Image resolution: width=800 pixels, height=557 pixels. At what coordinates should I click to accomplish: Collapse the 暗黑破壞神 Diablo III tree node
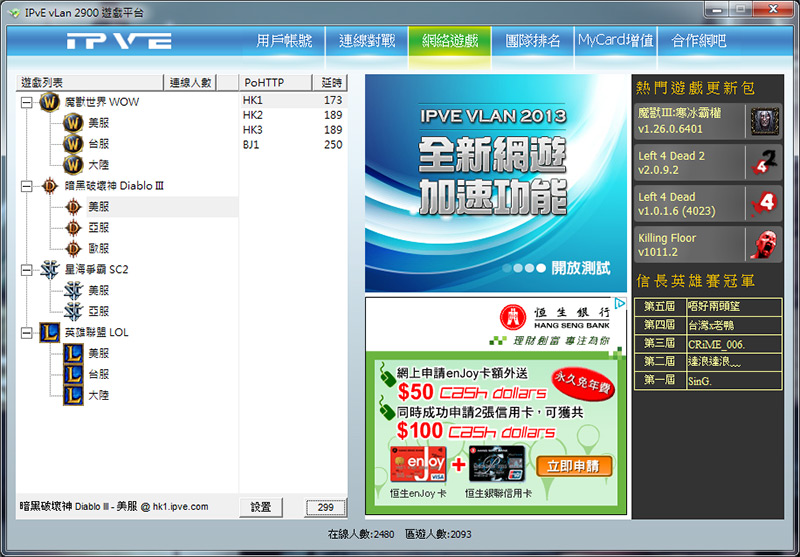[x=26, y=186]
